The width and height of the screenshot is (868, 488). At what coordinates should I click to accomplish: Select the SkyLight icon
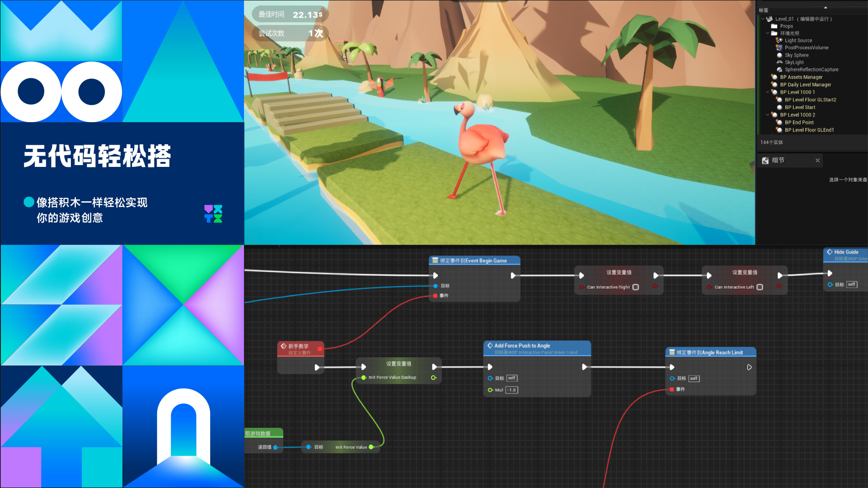(779, 62)
